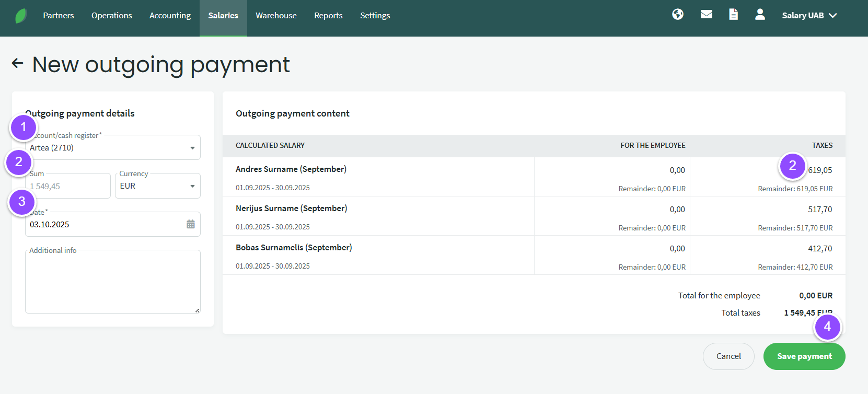The height and width of the screenshot is (394, 868).
Task: Open the user profile icon
Action: point(760,15)
